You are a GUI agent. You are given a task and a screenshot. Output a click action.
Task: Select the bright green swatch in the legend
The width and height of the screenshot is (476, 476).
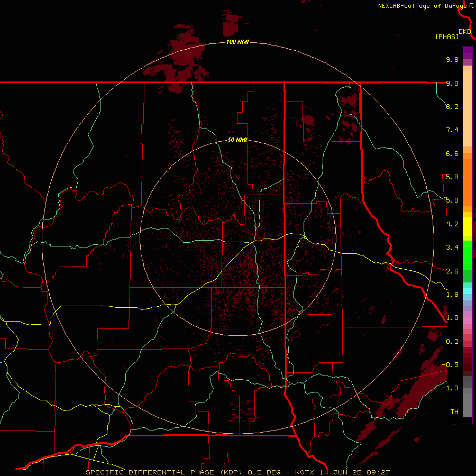(467, 254)
